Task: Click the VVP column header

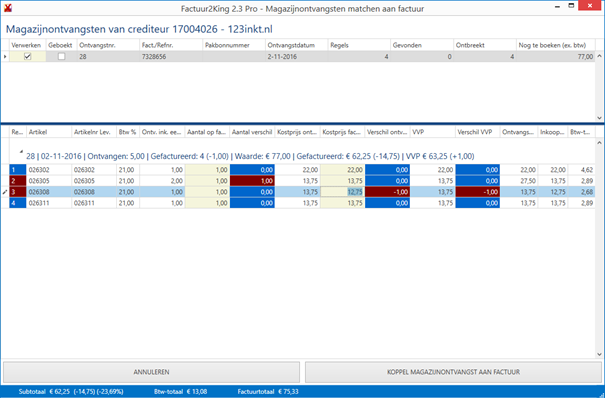Action: click(x=433, y=132)
